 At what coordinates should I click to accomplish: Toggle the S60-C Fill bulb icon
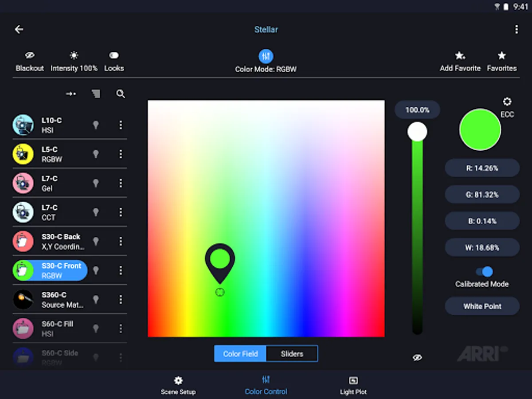95,329
